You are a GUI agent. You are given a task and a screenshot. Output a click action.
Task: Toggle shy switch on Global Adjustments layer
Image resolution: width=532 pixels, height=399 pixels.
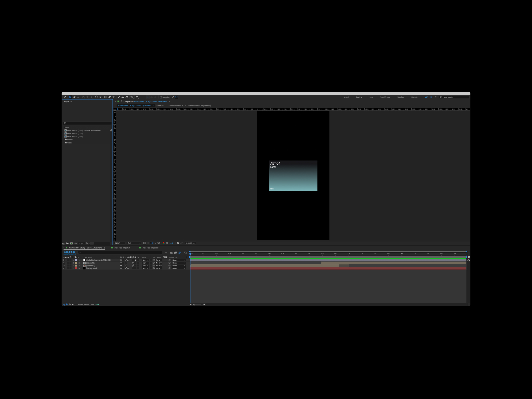[121, 260]
